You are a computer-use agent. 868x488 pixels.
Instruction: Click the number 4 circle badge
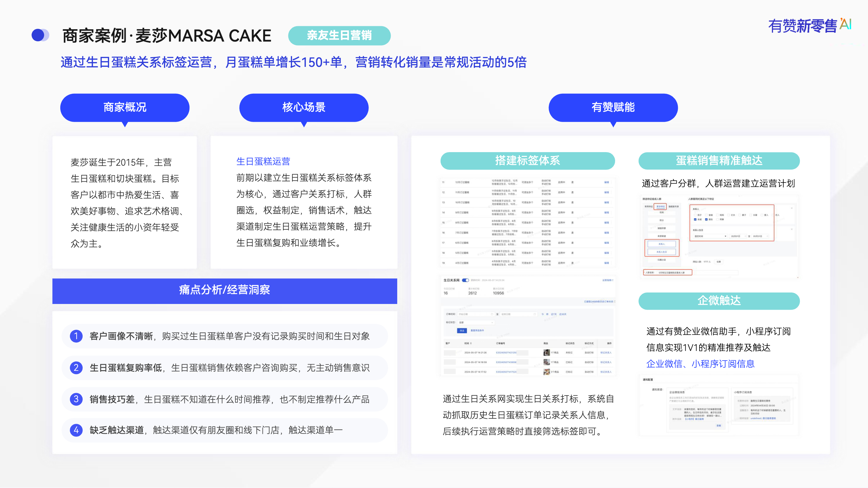76,430
